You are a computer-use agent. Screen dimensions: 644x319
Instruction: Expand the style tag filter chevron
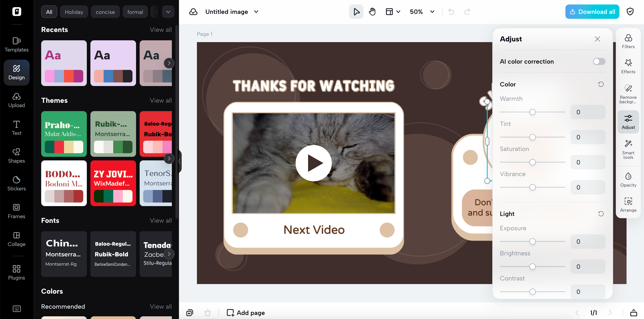[168, 12]
